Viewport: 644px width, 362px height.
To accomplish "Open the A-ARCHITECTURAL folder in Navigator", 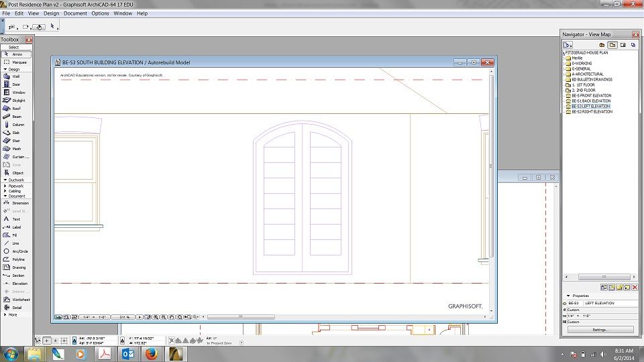I will (x=585, y=74).
